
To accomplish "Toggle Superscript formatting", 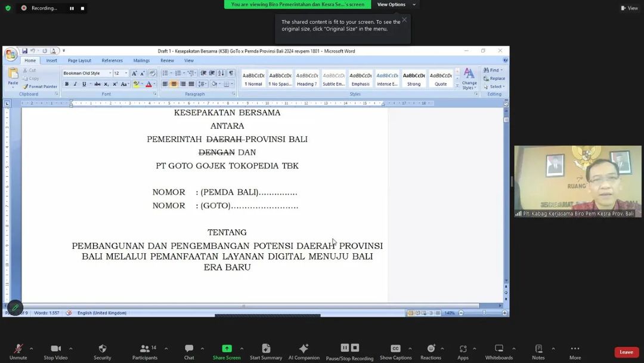I will point(115,84).
